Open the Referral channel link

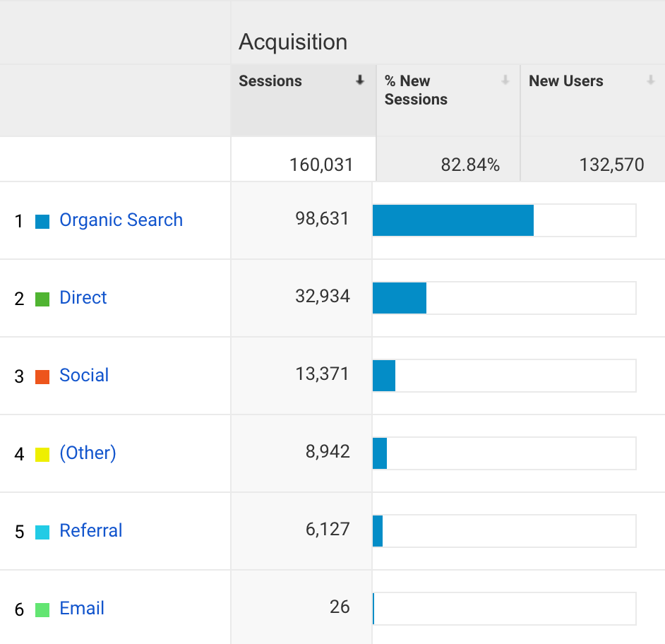pos(91,531)
